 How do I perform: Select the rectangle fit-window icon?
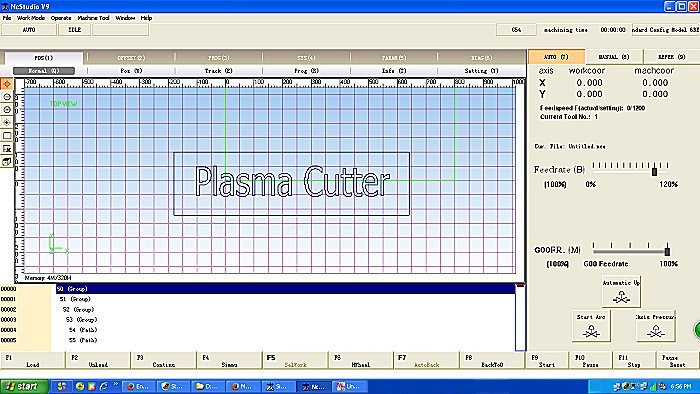click(7, 136)
